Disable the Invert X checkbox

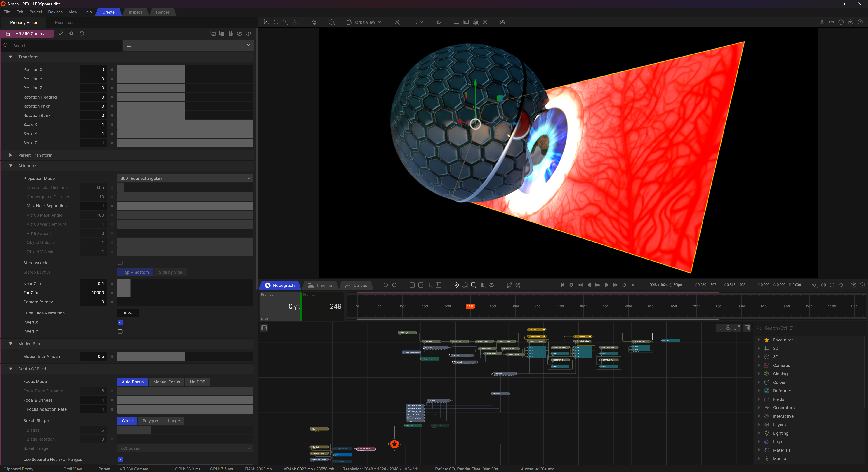point(120,322)
